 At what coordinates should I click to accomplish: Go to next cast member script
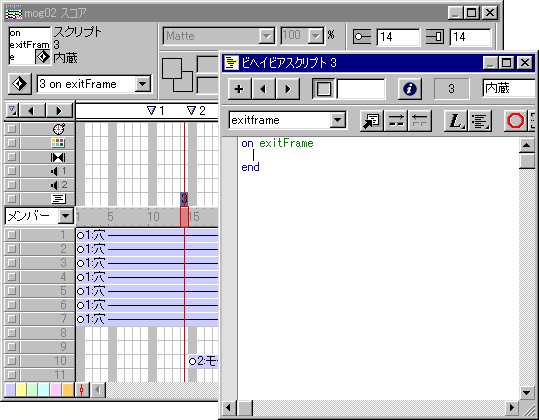click(288, 89)
